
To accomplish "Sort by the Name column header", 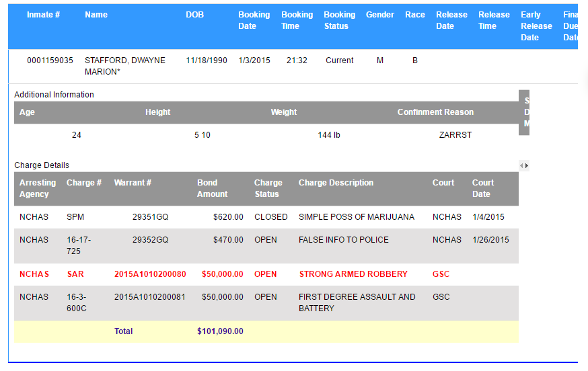I will [96, 15].
